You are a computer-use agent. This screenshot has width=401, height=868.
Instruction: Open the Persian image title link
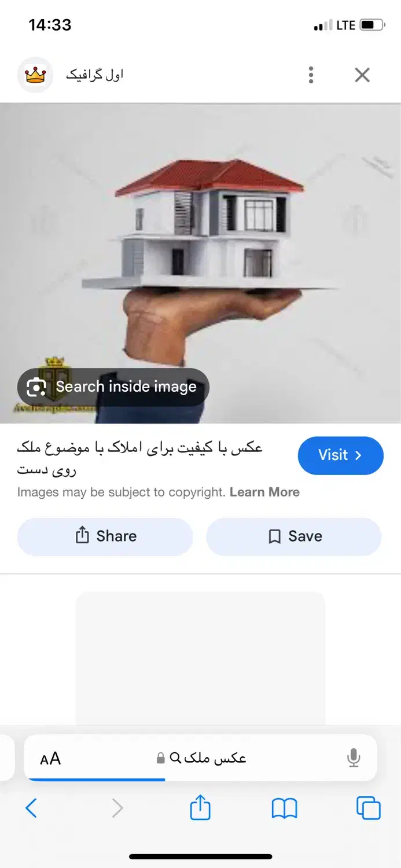pyautogui.click(x=139, y=458)
